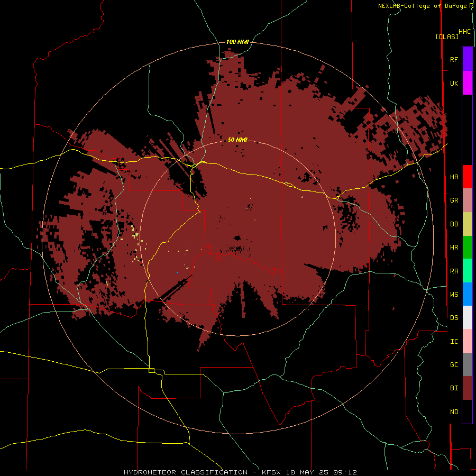Click the HHC product label
The width and height of the screenshot is (476, 476).
click(x=464, y=32)
